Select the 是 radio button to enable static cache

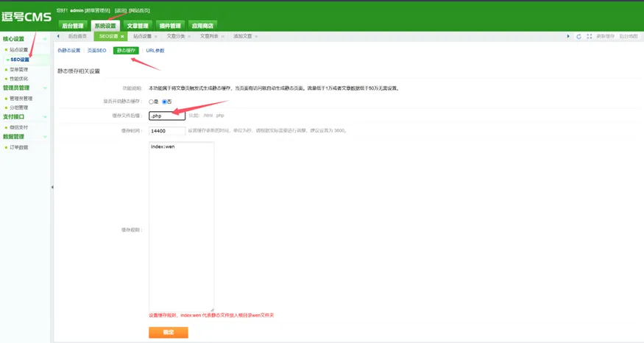coord(152,102)
